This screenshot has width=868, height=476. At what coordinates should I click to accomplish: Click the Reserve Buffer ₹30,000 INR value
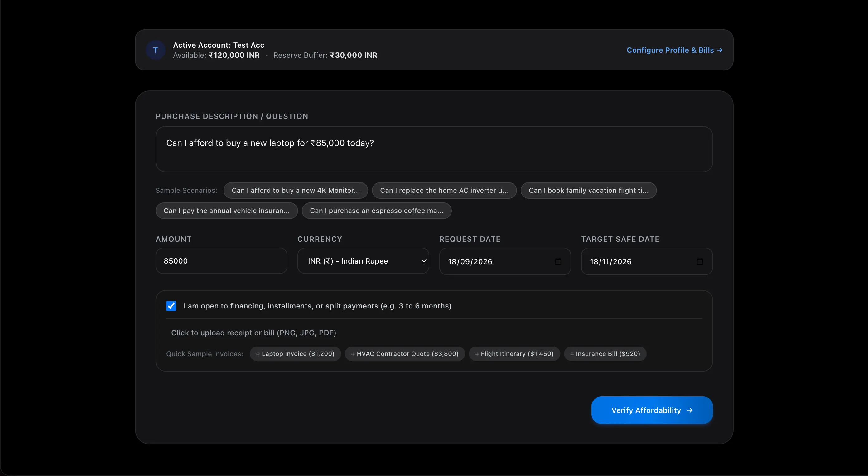tap(354, 55)
